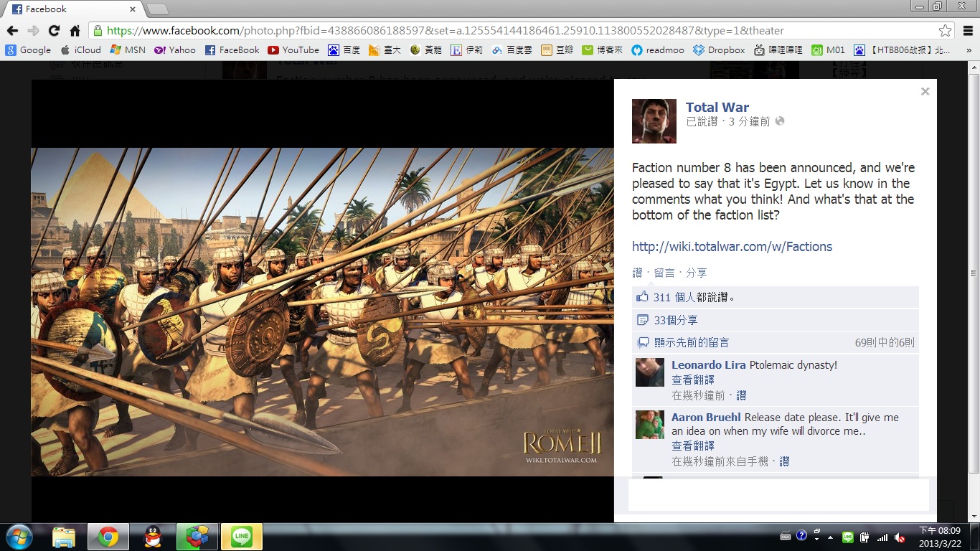
Task: Open the 百度 bookmark
Action: tap(344, 50)
